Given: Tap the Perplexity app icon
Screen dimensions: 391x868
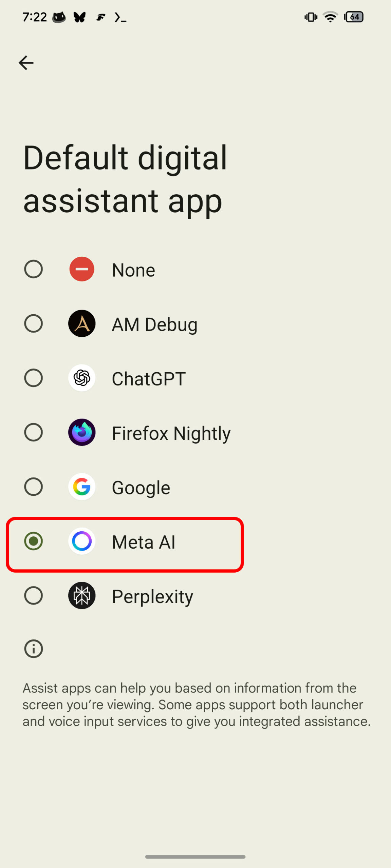Looking at the screenshot, I should coord(82,595).
